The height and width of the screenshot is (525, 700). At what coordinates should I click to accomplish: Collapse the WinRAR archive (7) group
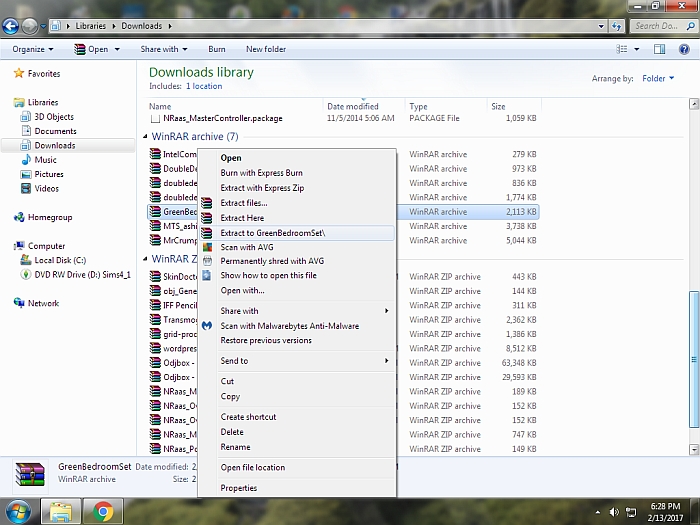click(145, 136)
